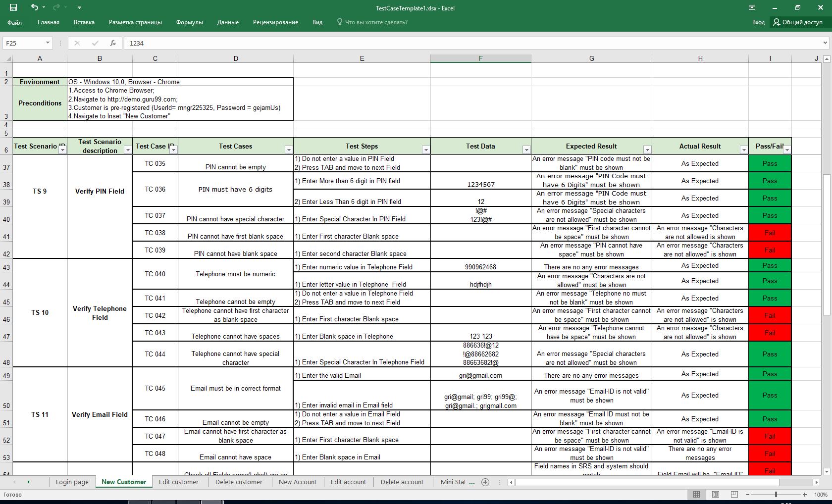
Task: Open the Test Cases filter dropdown
Action: pos(289,150)
